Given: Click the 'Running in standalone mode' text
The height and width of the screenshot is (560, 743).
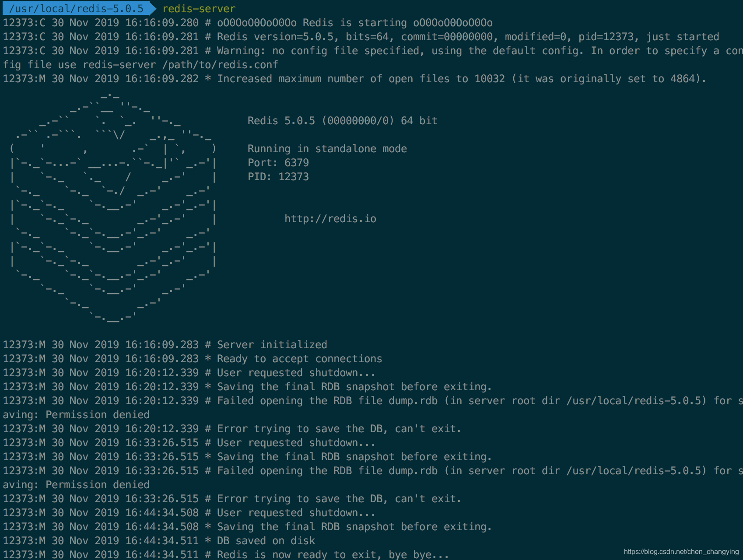Looking at the screenshot, I should coord(327,149).
